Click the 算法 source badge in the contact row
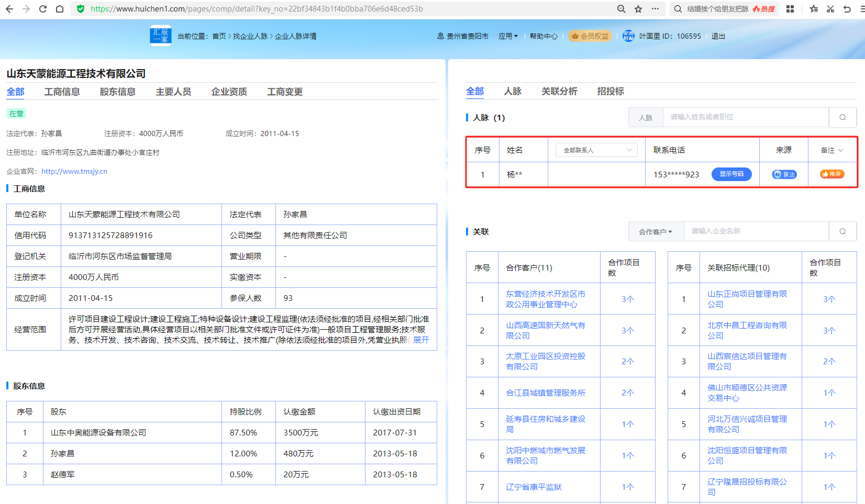The height and width of the screenshot is (504, 865). pyautogui.click(x=784, y=174)
